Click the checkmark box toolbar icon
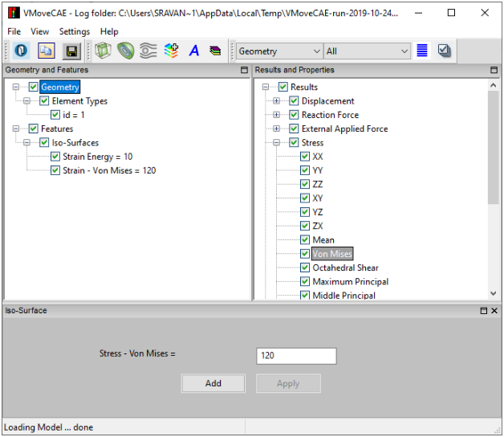The width and height of the screenshot is (504, 437). (445, 51)
